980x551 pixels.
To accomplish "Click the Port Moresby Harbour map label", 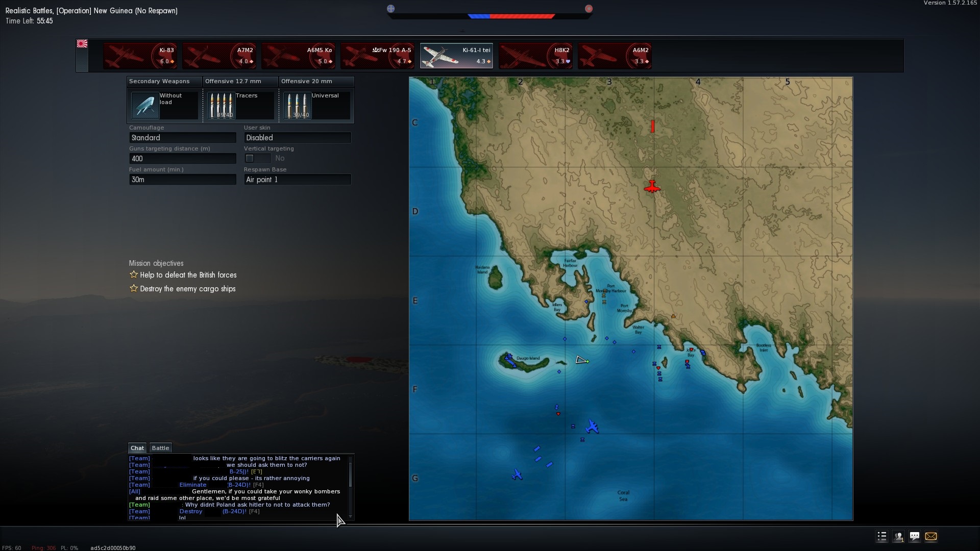I will pos(611,289).
